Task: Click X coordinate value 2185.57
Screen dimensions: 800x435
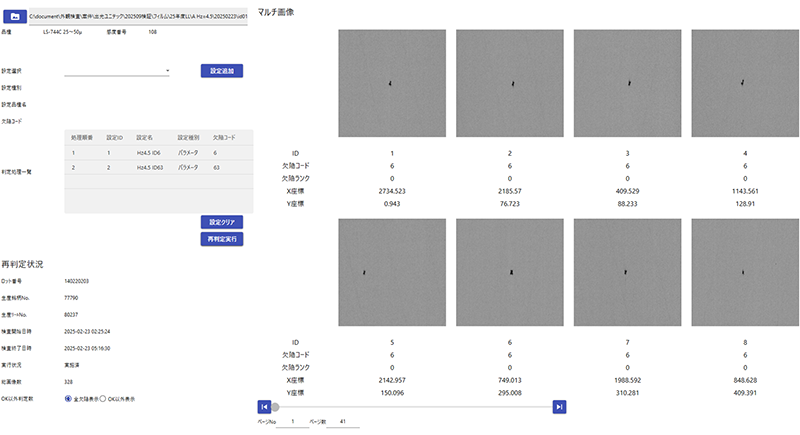Action: coord(510,191)
